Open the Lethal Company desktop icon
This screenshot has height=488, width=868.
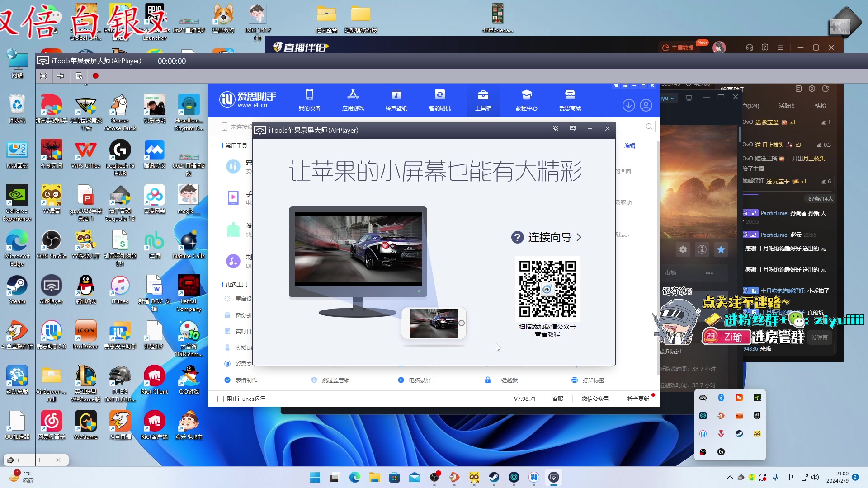coord(189,293)
